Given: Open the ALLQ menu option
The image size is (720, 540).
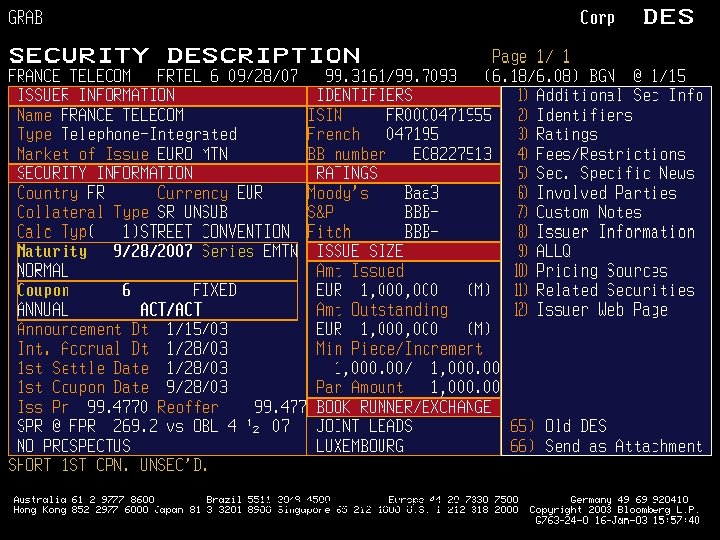Looking at the screenshot, I should (x=544, y=251).
